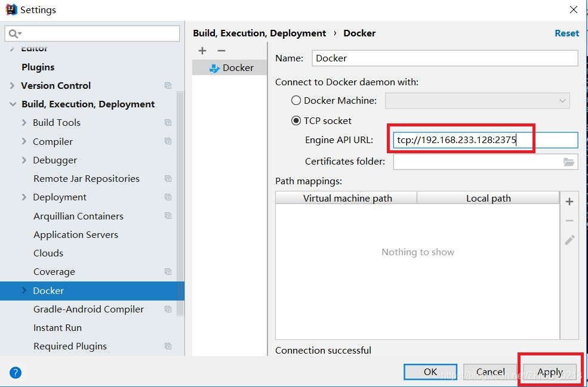Expand the Build Tools node

(24, 122)
